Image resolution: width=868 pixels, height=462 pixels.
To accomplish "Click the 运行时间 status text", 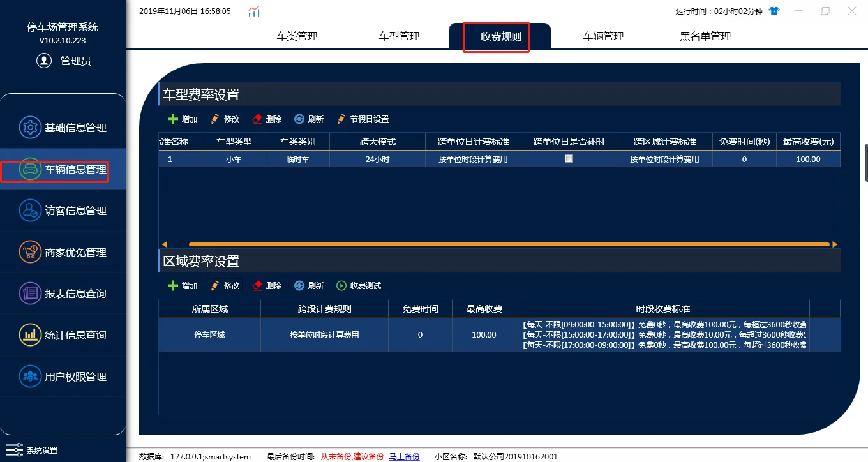I will 718,11.
